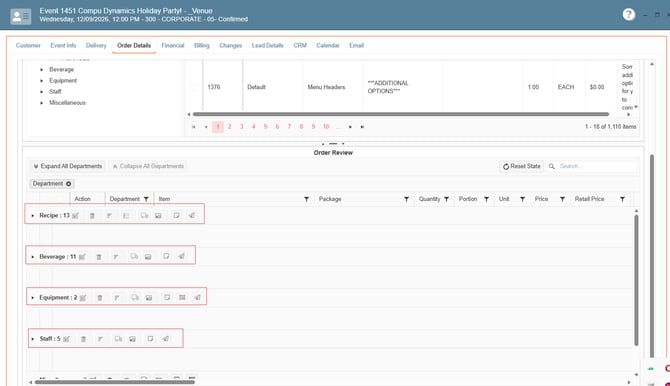670x386 pixels.
Task: Remove the Department grouping chip
Action: 68,184
